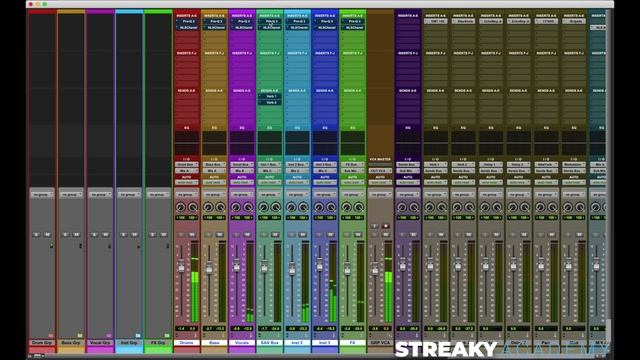The image size is (640, 360).
Task: Open first insert plugin on Verb 1 track
Action: click(436, 21)
